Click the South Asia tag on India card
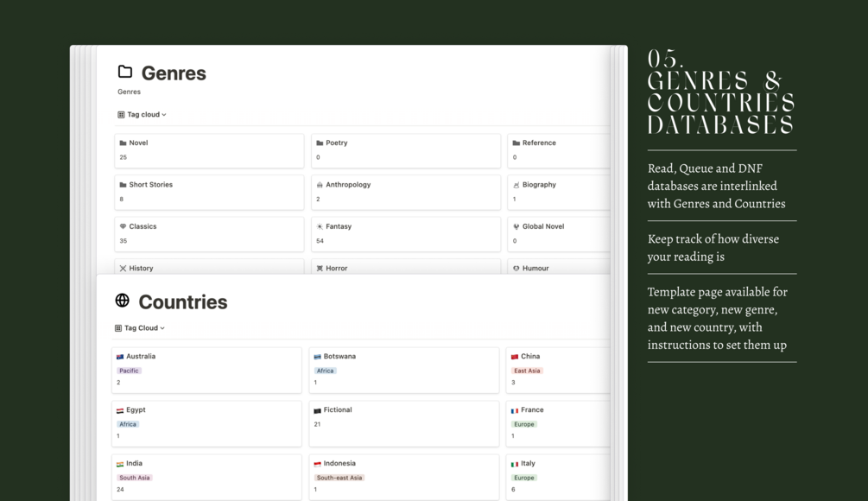Viewport: 868px width, 501px height. [135, 478]
